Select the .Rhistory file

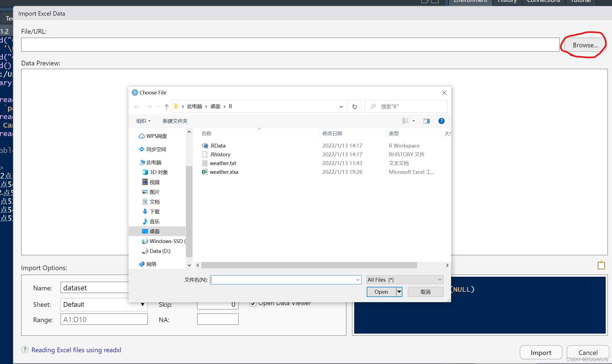(x=216, y=154)
